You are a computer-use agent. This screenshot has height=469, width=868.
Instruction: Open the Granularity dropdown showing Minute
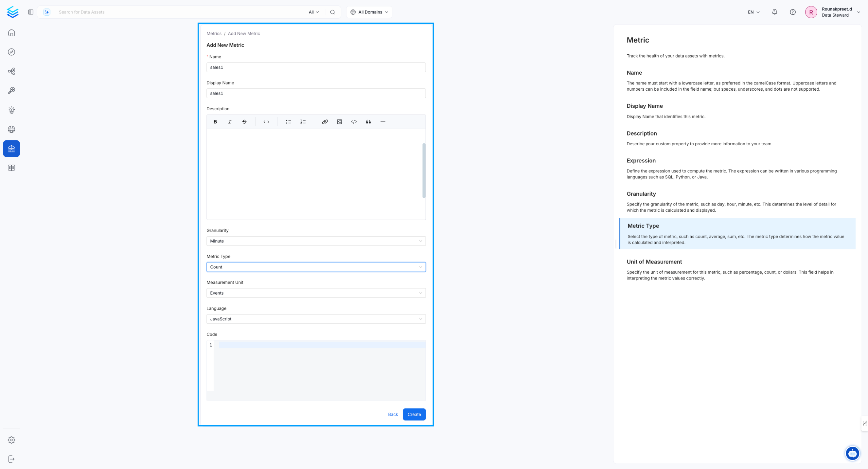pyautogui.click(x=316, y=241)
